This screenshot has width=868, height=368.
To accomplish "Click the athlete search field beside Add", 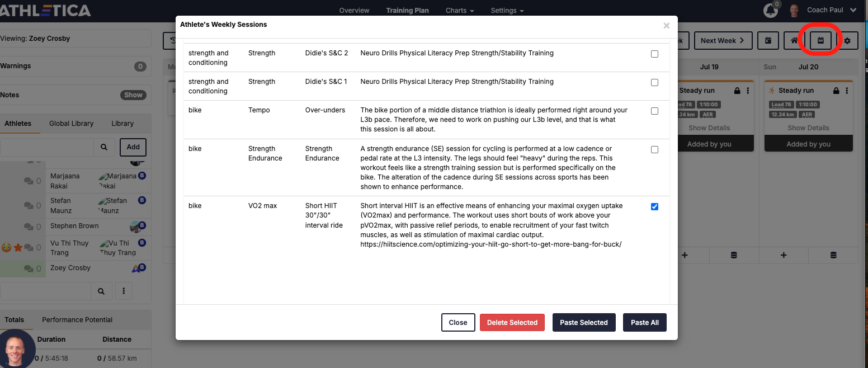I will click(46, 147).
